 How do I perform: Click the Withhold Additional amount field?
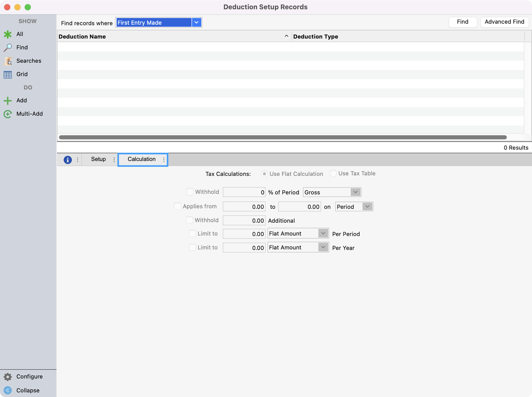pyautogui.click(x=244, y=221)
